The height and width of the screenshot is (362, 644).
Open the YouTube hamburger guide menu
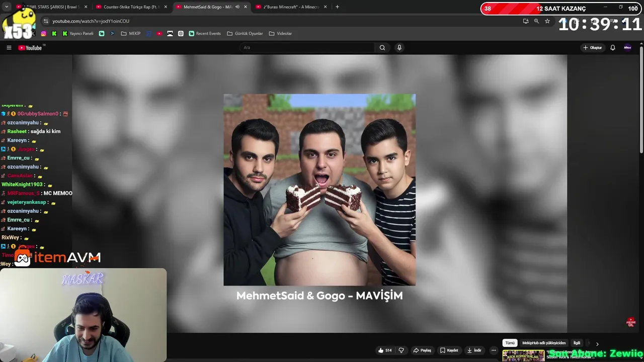tap(9, 48)
